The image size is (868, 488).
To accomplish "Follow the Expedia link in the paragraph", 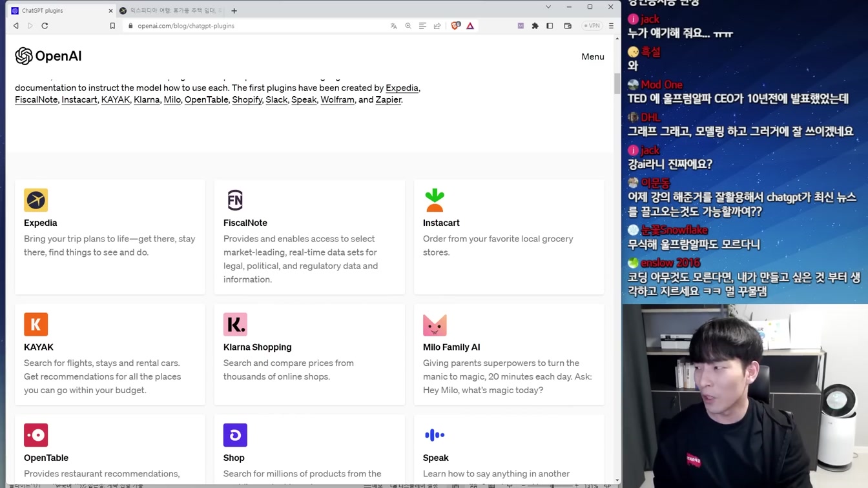I will click(402, 88).
